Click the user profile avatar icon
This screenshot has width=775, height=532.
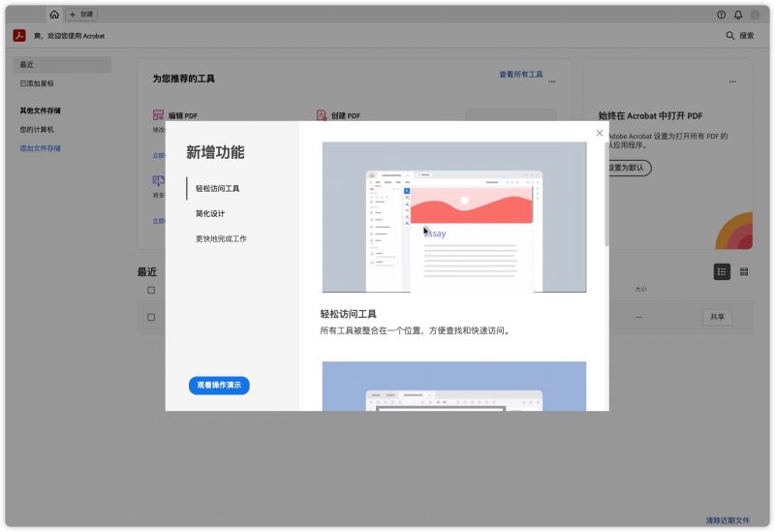(x=755, y=15)
